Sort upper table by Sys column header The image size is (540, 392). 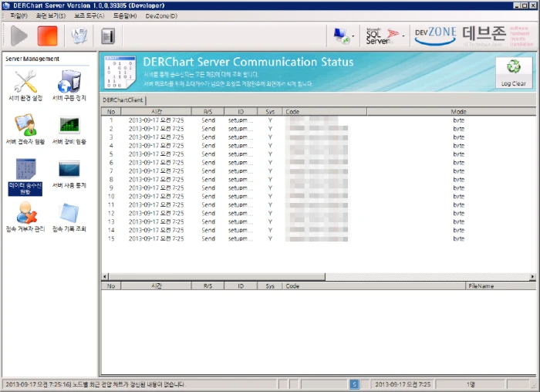tap(270, 112)
